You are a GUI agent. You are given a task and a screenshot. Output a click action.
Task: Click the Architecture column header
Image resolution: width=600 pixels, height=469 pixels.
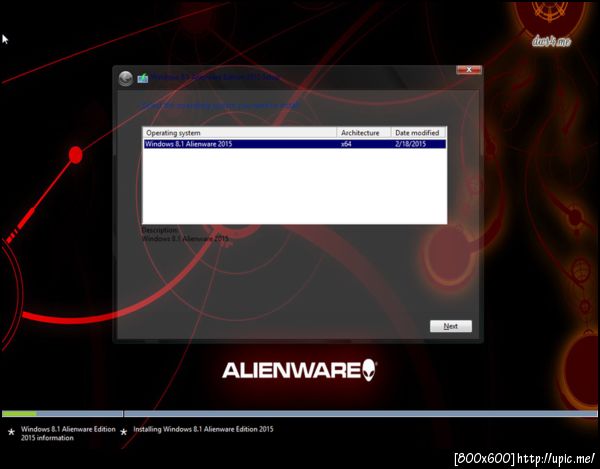click(364, 133)
